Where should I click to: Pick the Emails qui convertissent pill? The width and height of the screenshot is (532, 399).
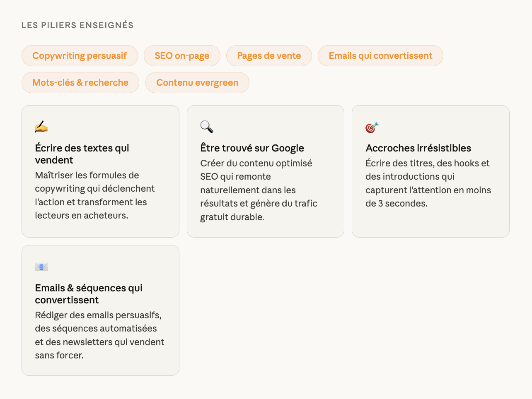(380, 56)
